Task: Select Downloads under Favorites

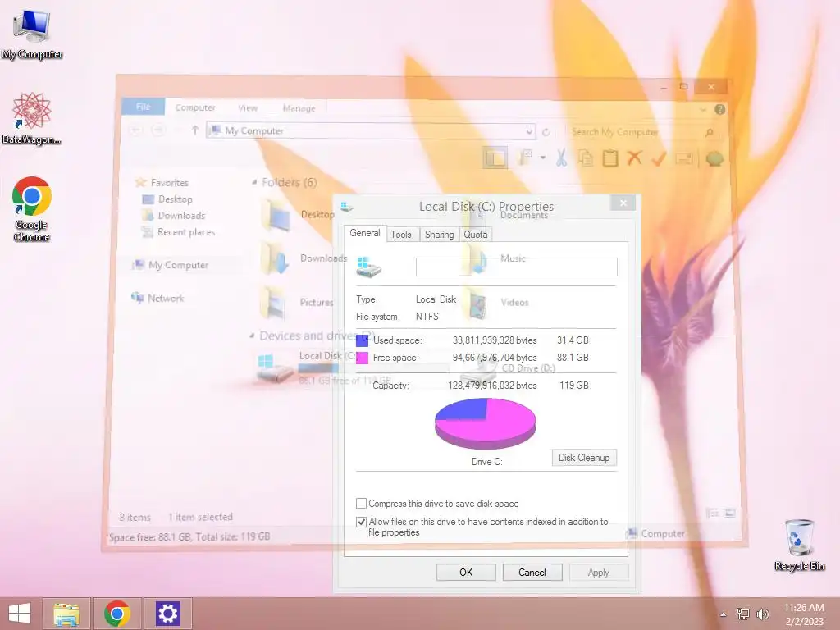Action: click(174, 216)
